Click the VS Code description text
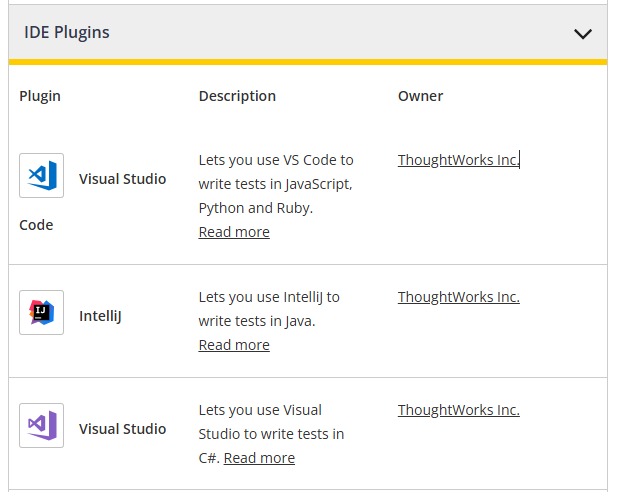The image size is (618, 492). click(275, 184)
